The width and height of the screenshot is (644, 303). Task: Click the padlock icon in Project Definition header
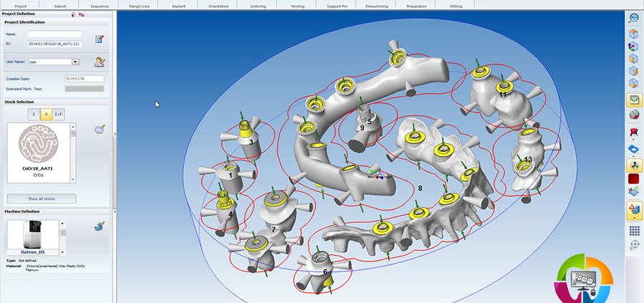73,14
